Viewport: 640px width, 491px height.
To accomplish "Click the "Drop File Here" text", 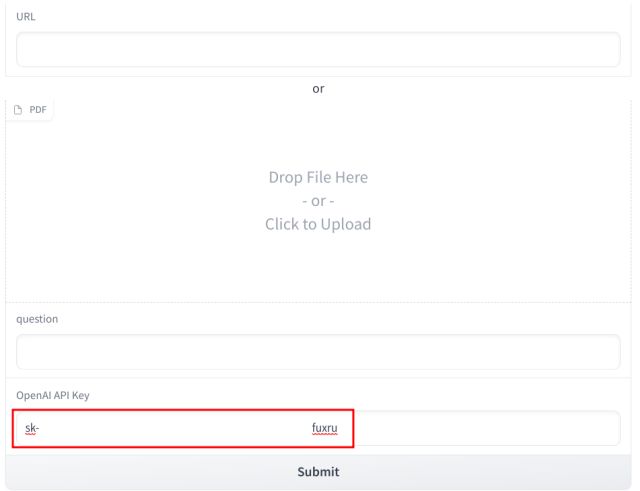I will (318, 177).
